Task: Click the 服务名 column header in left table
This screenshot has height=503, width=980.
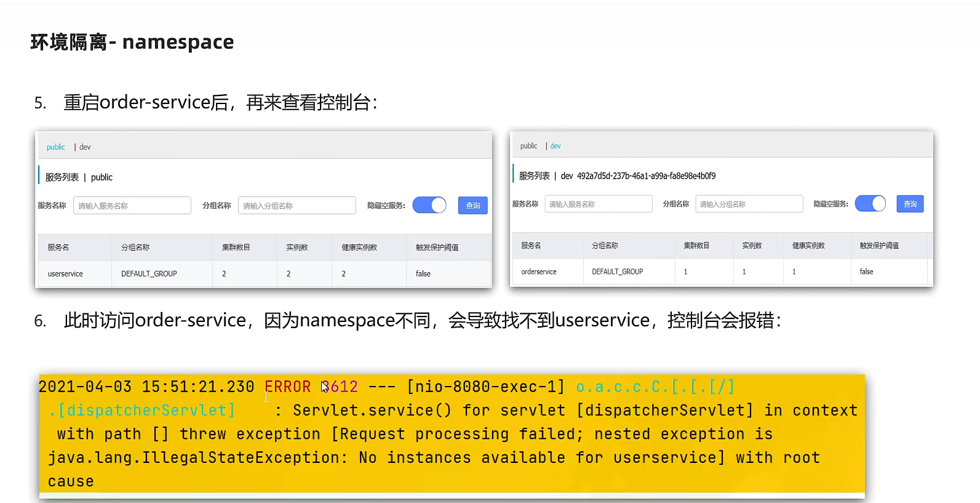Action: (58, 247)
